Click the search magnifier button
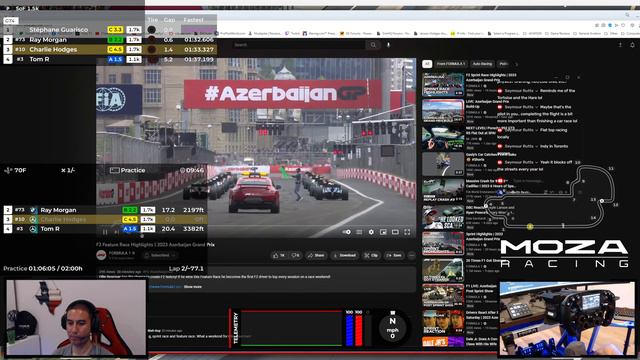Viewport: 640px width, 360px height. 373,44
